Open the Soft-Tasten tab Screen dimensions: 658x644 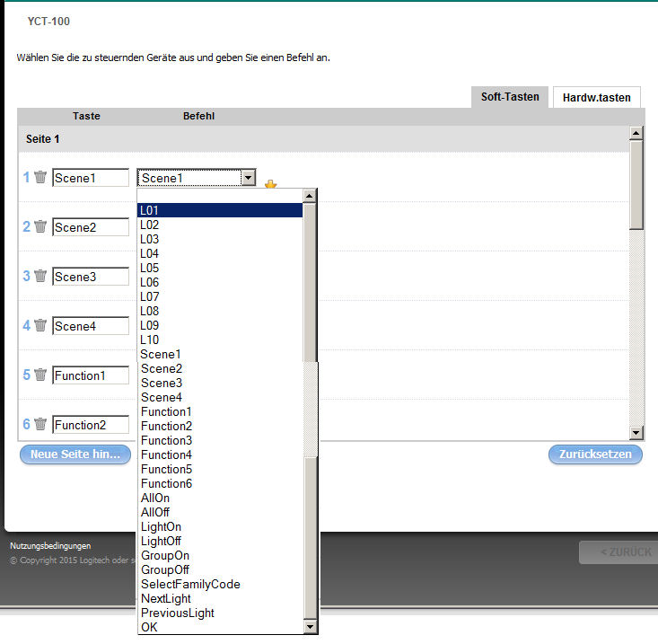tap(510, 97)
